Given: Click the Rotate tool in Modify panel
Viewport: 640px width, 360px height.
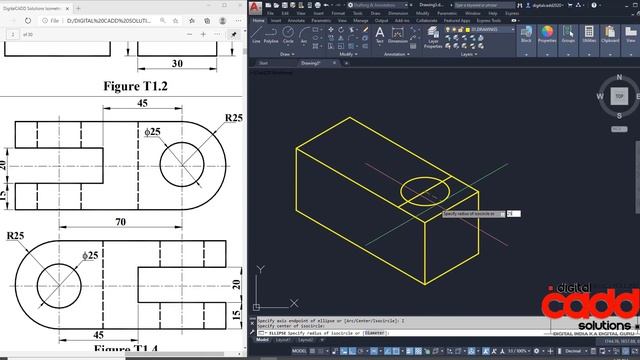Looking at the screenshot, I should point(341,29).
